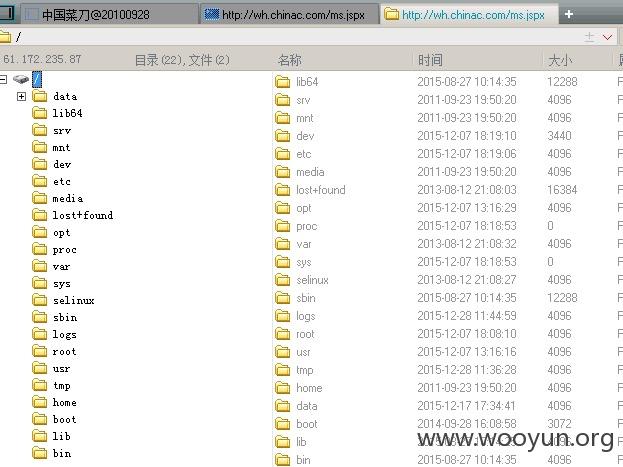Viewport: 623px width, 467px height.
Task: Select logs folder in the tree
Action: [64, 334]
